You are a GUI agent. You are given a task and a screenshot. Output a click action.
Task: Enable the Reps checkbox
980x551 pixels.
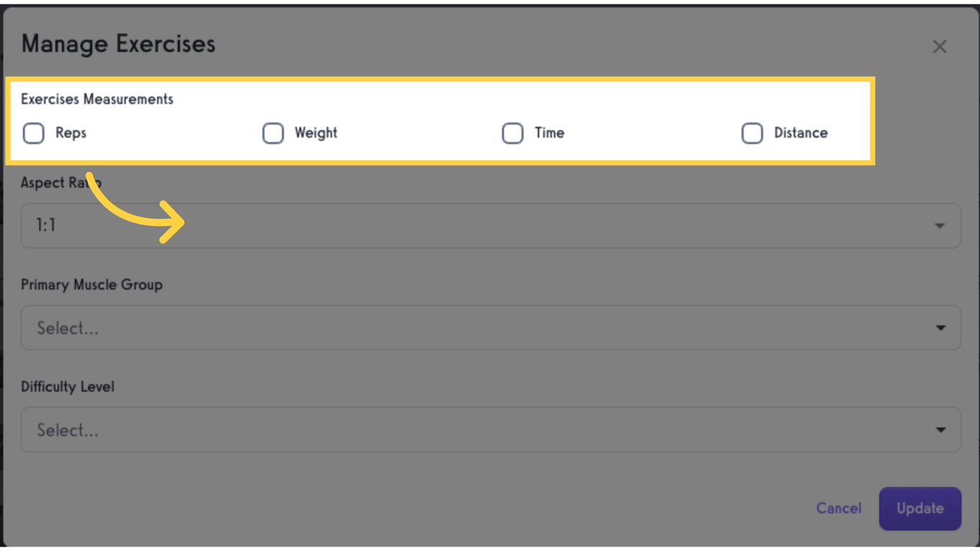pyautogui.click(x=34, y=133)
